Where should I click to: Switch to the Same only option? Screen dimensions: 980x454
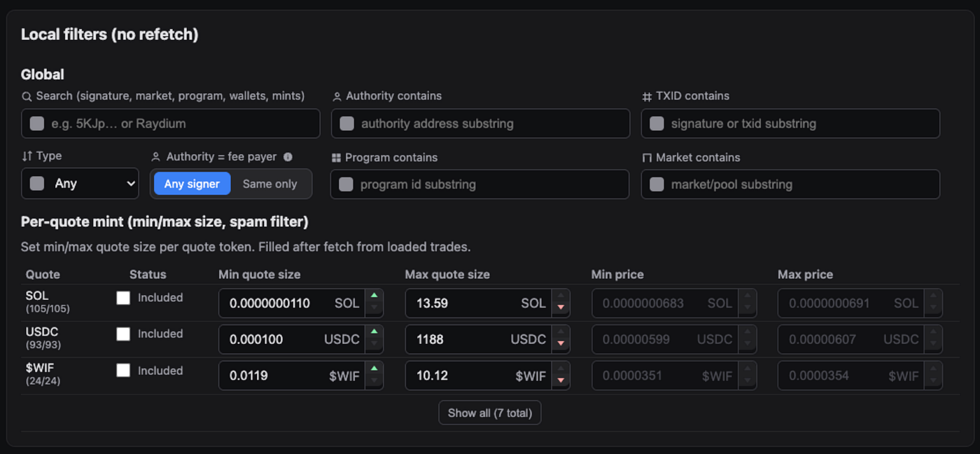270,184
